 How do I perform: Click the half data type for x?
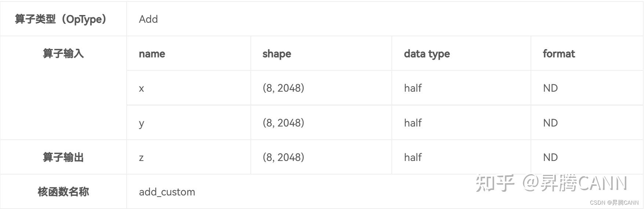tap(413, 88)
